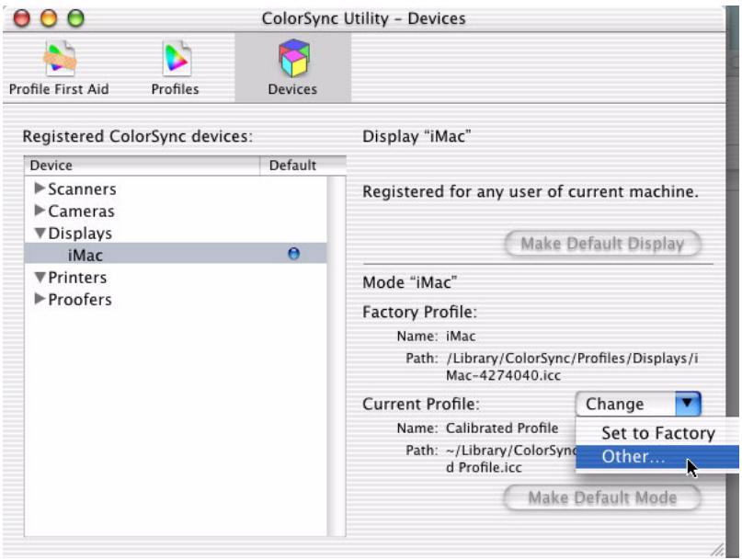Click the Make Default Display button
The height and width of the screenshot is (560, 742).
pyautogui.click(x=602, y=244)
